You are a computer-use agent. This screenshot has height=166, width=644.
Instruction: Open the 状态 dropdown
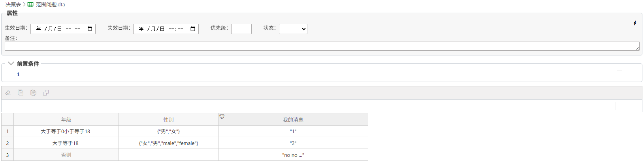click(293, 29)
